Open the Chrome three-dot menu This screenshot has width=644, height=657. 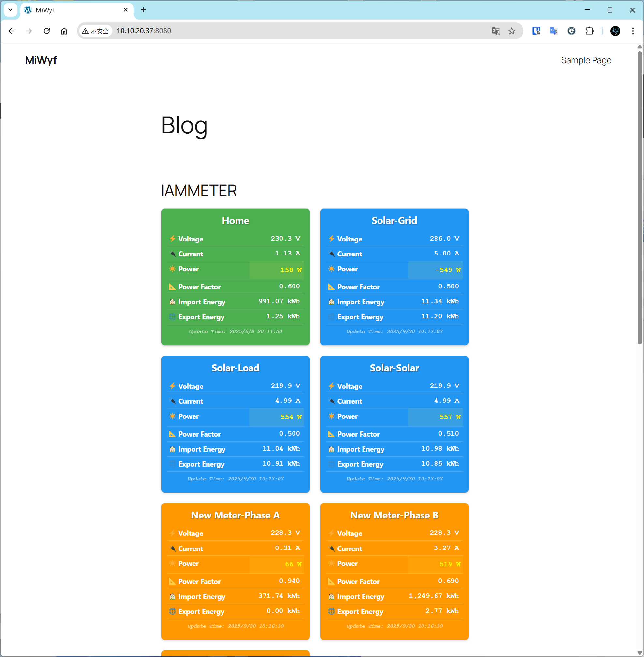(633, 31)
